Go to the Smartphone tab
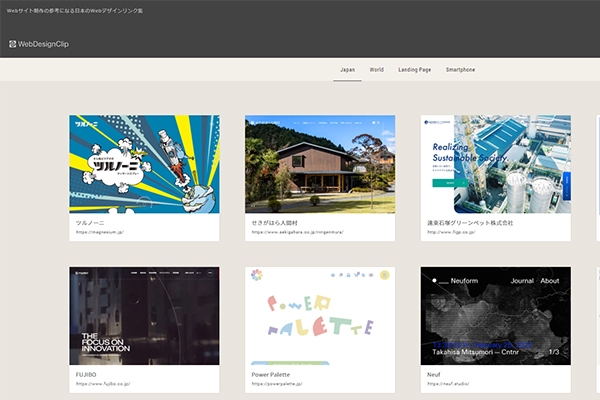Screen dimensions: 600x400 click(x=460, y=70)
